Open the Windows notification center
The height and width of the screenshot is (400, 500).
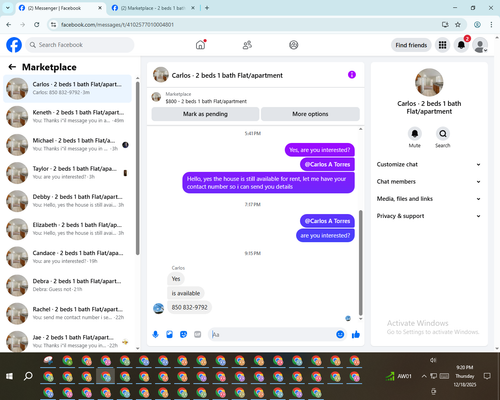[487, 376]
